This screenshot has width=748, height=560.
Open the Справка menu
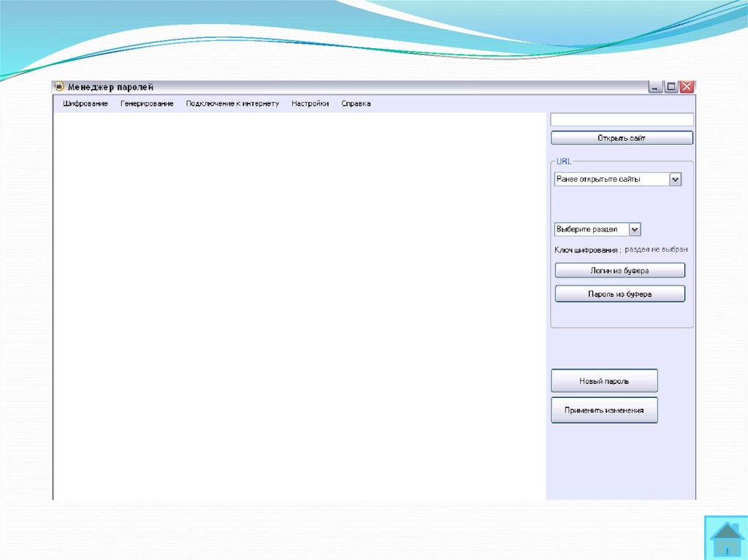point(356,104)
